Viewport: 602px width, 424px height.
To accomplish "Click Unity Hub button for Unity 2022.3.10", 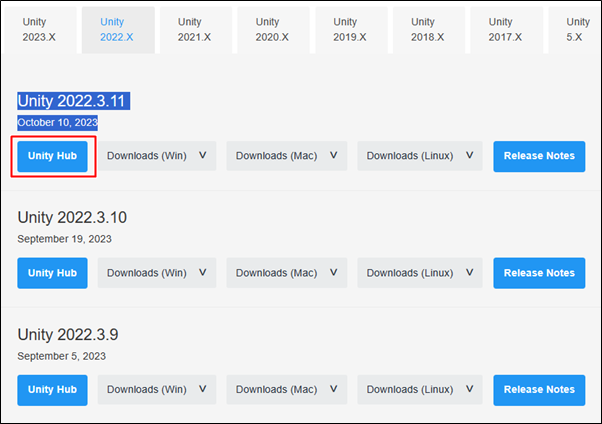I will click(x=52, y=273).
